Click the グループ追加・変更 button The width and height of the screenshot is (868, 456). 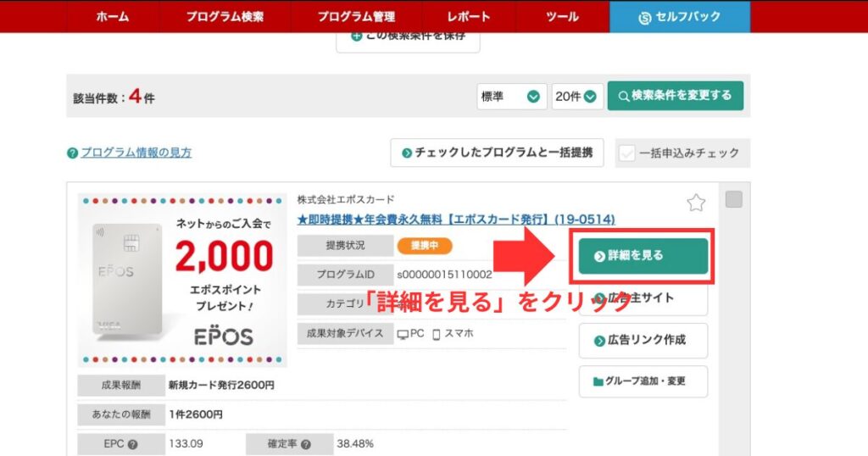click(643, 381)
